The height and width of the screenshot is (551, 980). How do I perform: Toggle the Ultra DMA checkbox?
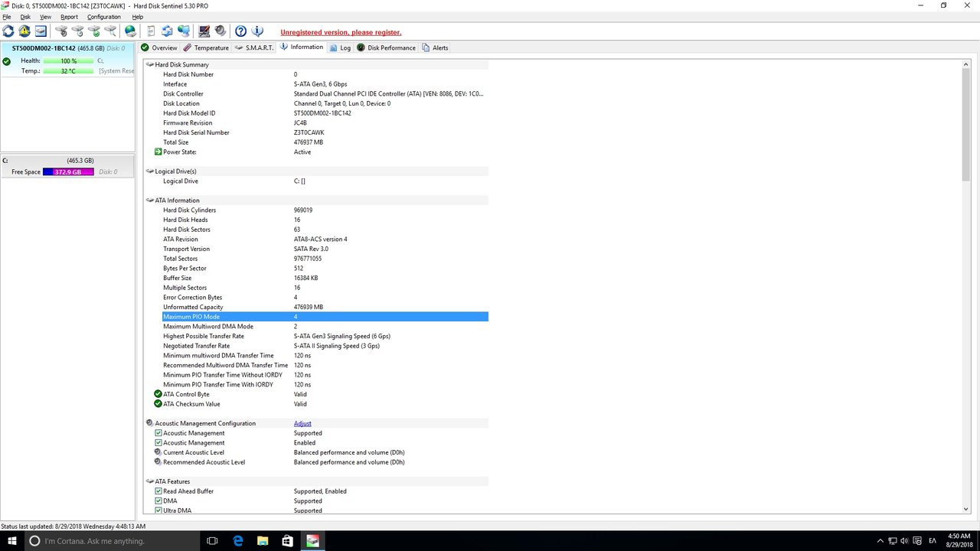(x=158, y=510)
